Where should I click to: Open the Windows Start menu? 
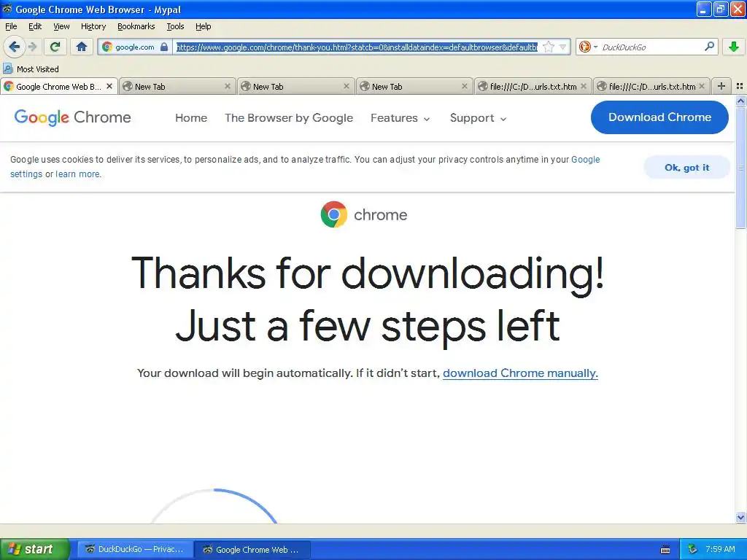35,549
